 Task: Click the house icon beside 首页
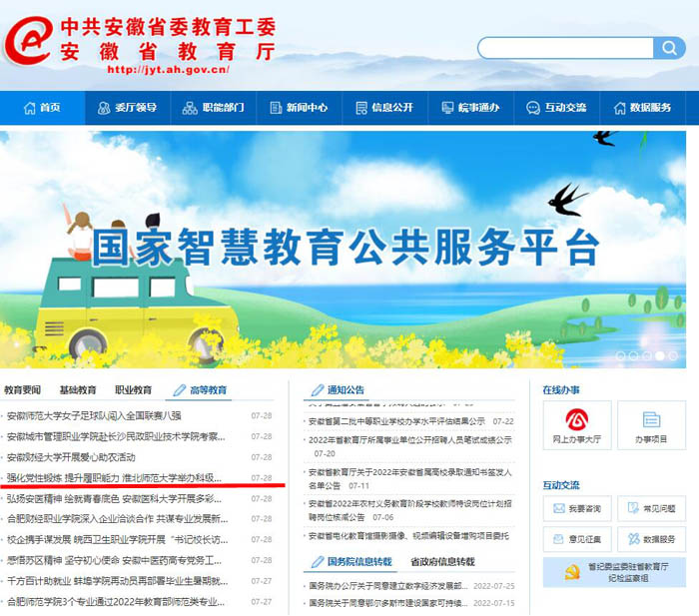point(29,108)
